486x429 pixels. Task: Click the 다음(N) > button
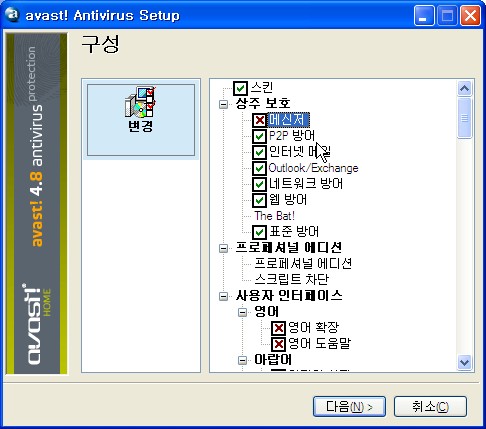point(349,406)
